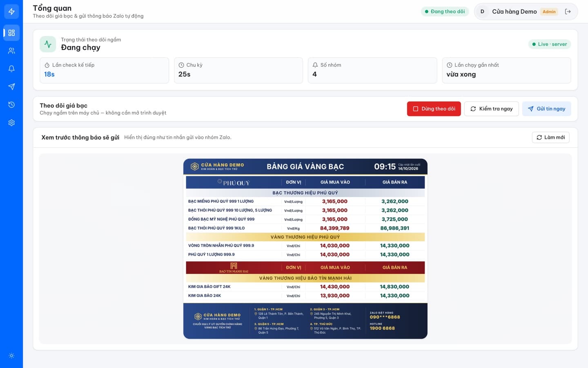Click the price board preview image
This screenshot has height=368, width=588.
pyautogui.click(x=305, y=249)
